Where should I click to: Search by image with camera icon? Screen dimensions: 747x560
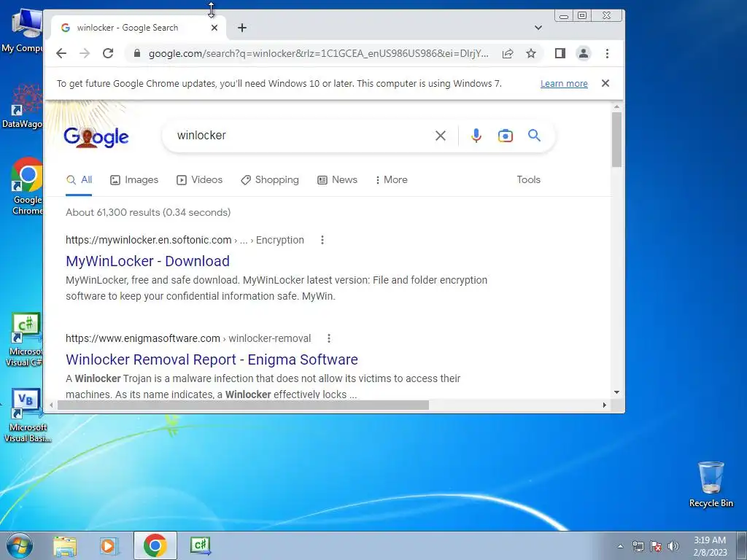506,136
